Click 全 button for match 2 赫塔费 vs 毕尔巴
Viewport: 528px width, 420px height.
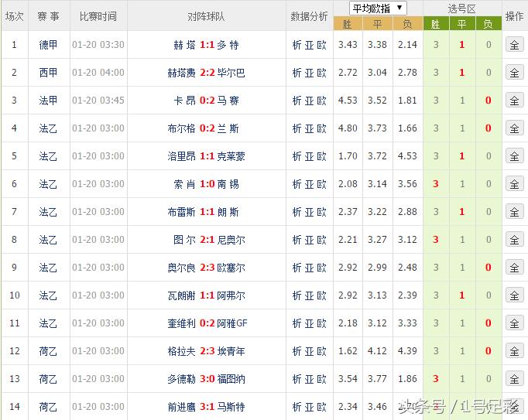514,73
